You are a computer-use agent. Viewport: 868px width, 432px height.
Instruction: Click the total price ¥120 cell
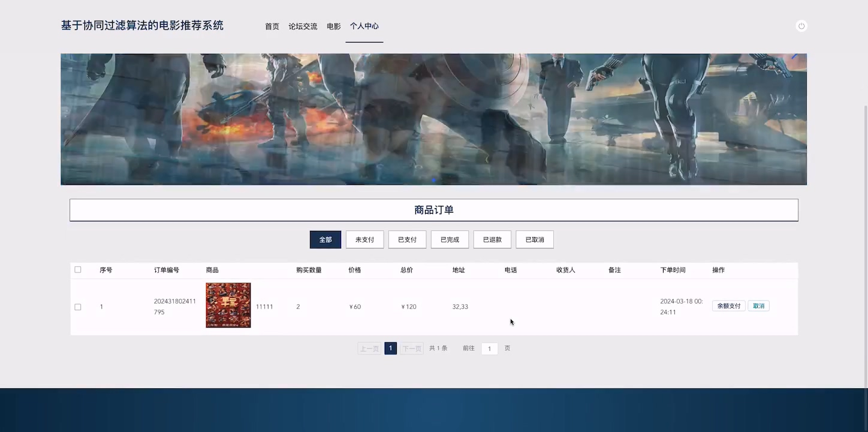tap(409, 307)
